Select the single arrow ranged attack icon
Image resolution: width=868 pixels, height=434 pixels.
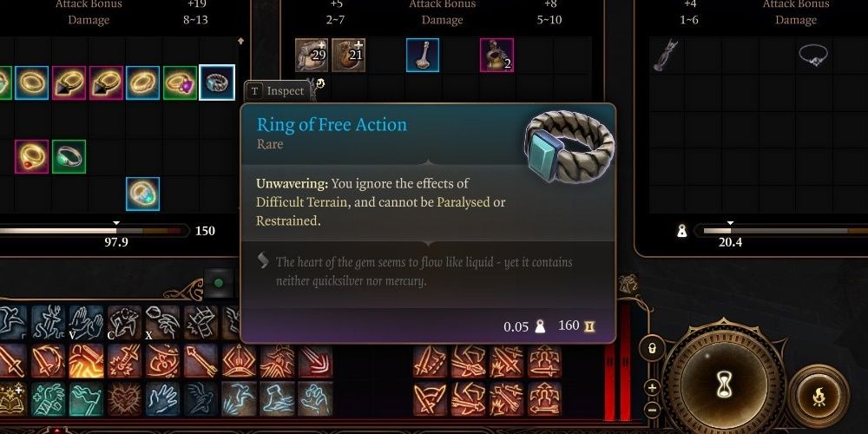click(201, 361)
